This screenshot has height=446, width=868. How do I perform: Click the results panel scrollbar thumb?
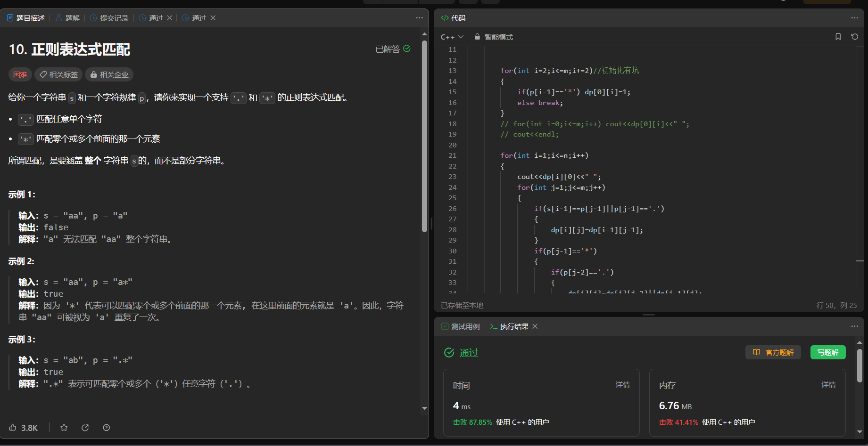tap(860, 365)
